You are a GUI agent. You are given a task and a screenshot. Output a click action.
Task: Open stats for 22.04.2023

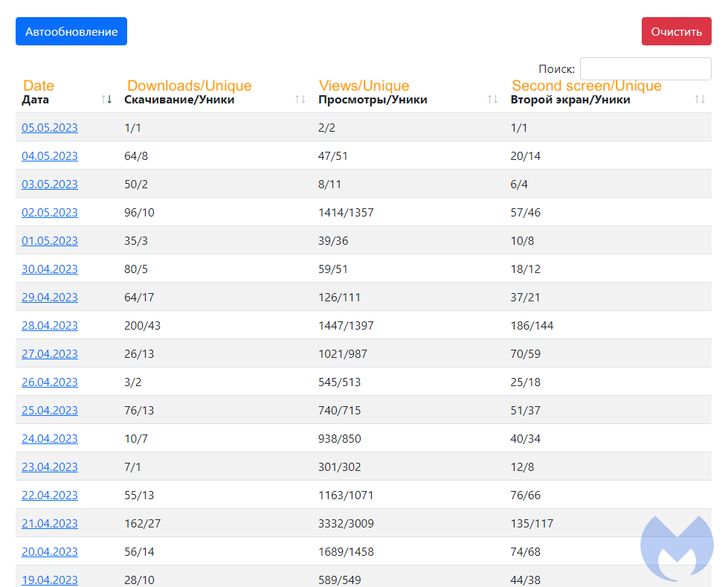click(50, 495)
